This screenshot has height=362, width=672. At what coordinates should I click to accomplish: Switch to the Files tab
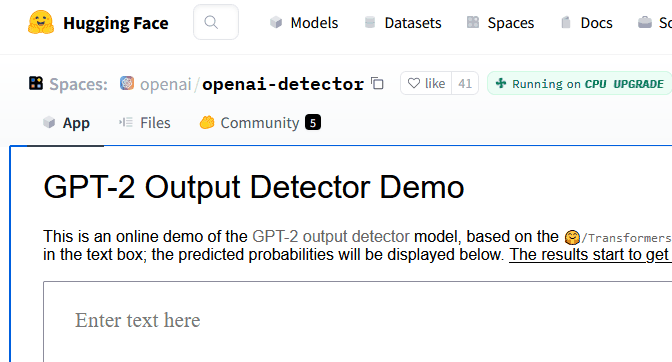tap(145, 123)
